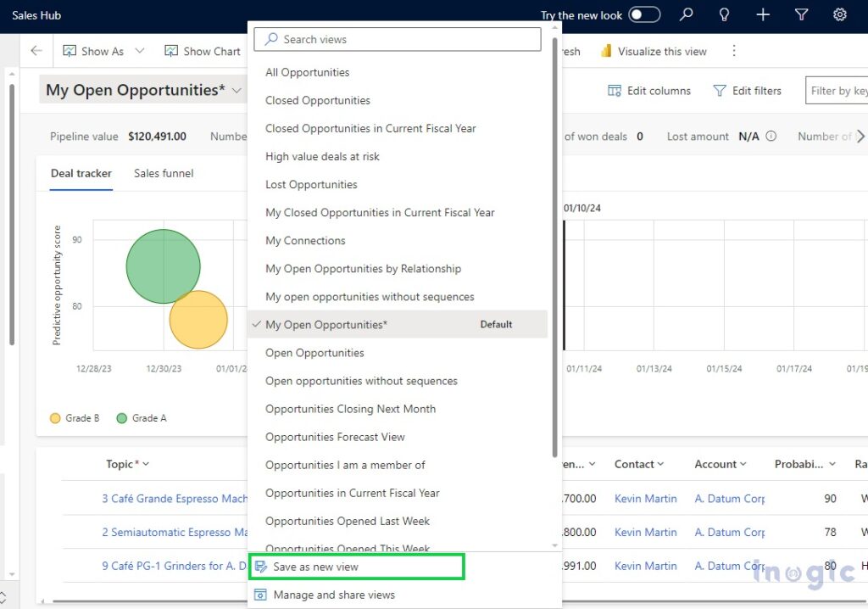Open settings via the gear icon
This screenshot has height=609, width=868.
tap(839, 14)
